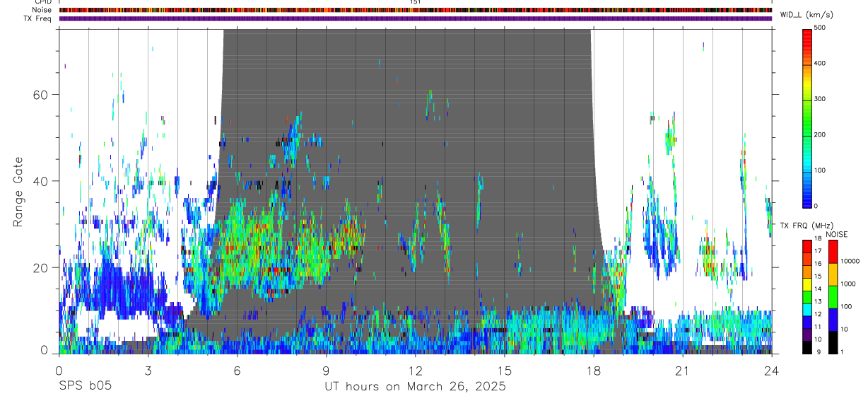Image resolution: width=868 pixels, height=401 pixels.
Task: Click the 'TX Freq' strip row label
Action: tap(38, 18)
